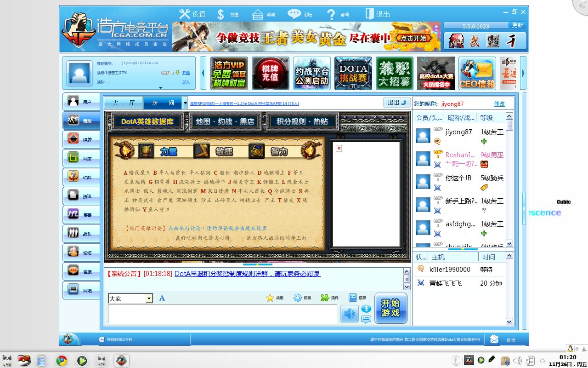Click 修改 nickname link
Viewport: 588px width, 368px height.
[x=499, y=104]
